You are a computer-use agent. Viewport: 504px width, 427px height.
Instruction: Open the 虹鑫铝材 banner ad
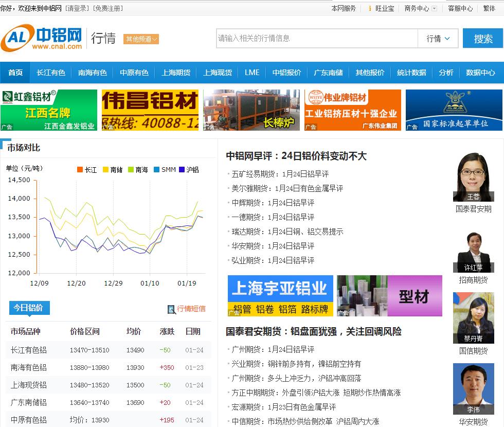(49, 110)
